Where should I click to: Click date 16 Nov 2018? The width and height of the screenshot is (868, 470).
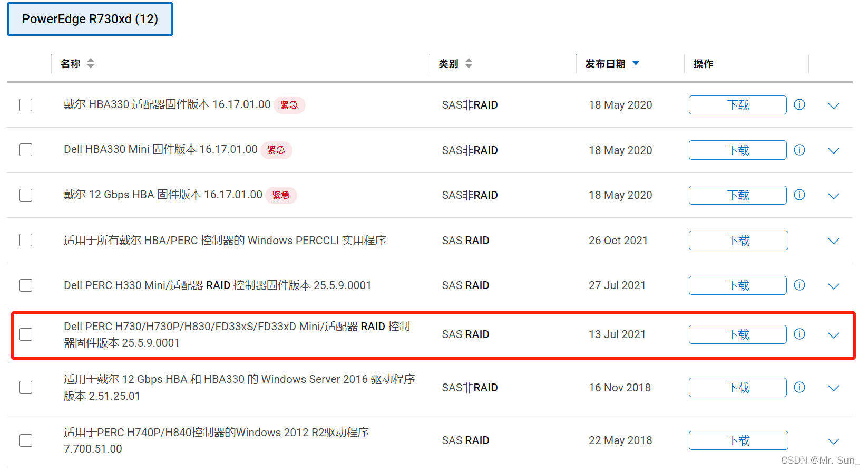(620, 388)
